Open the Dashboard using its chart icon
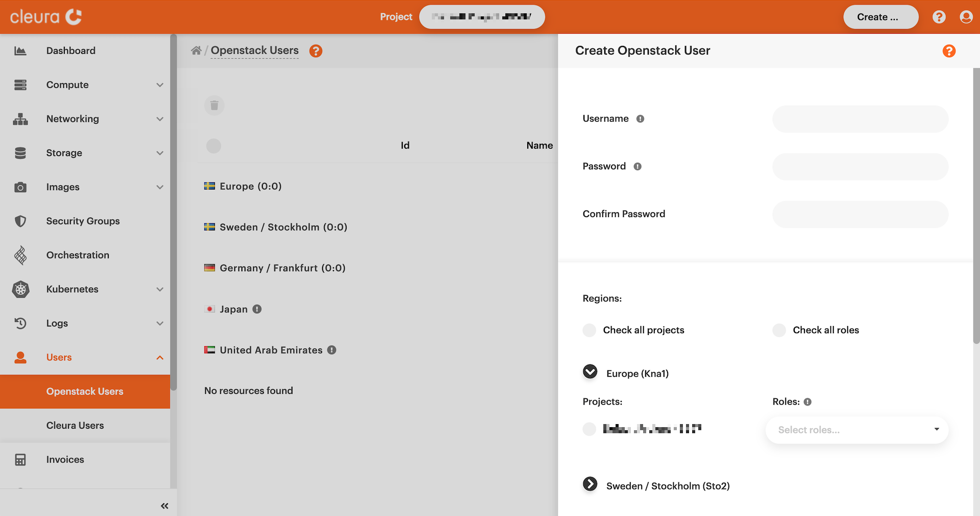The width and height of the screenshot is (980, 516). pyautogui.click(x=20, y=51)
